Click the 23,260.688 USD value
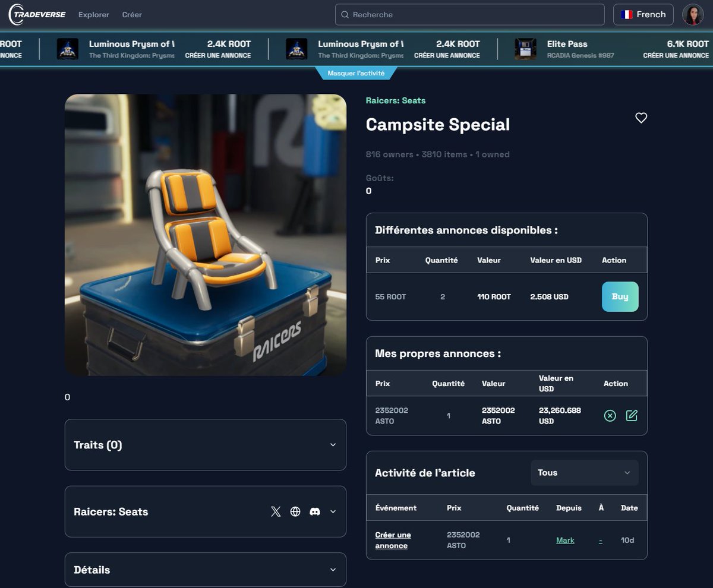 coord(560,416)
